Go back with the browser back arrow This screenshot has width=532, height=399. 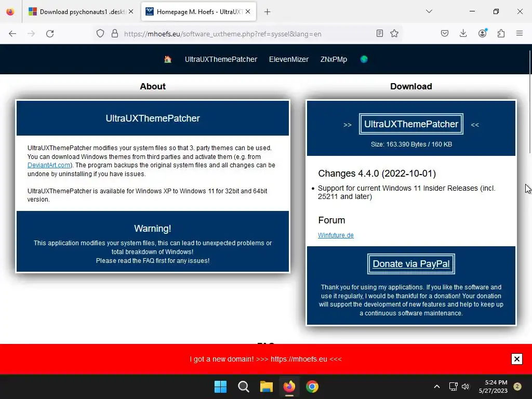point(12,34)
